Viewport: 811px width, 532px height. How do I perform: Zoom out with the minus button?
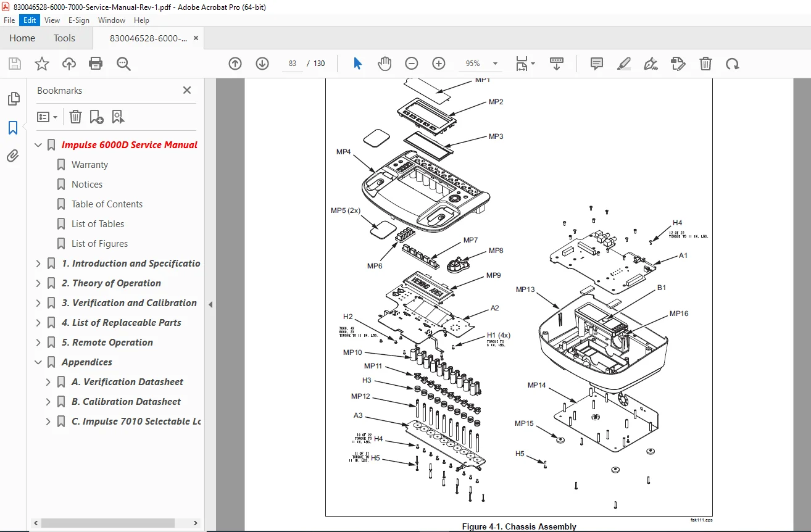tap(412, 64)
